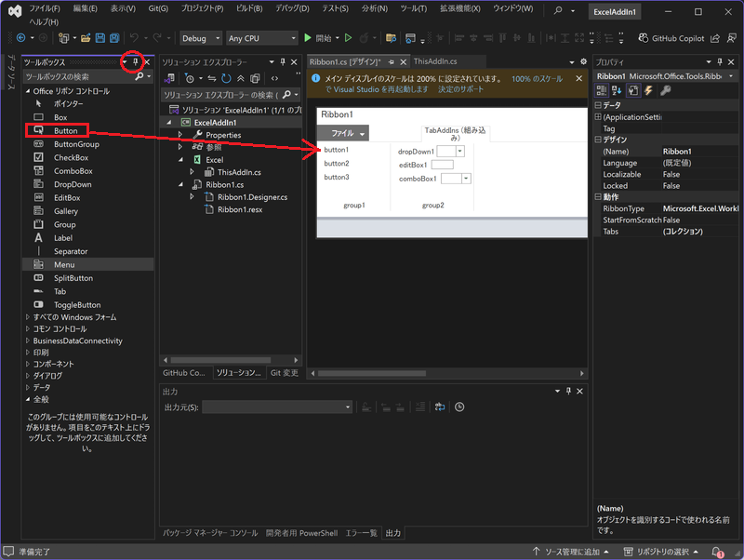Open the Debug configuration dropdown

pos(200,38)
